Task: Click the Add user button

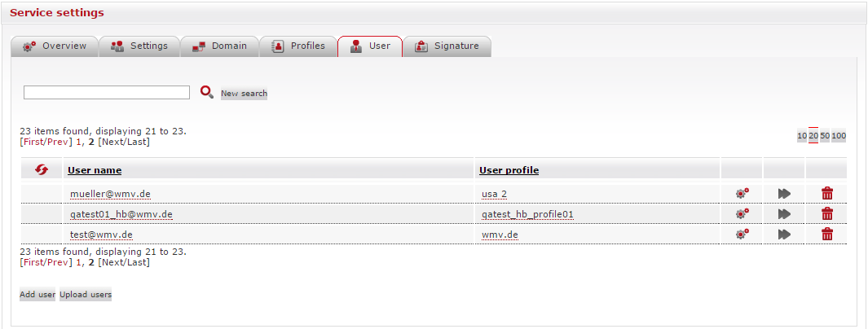Action: pos(37,295)
